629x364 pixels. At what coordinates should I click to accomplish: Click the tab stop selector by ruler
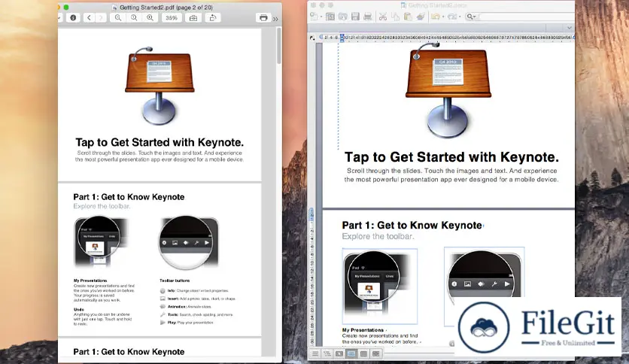pos(312,38)
